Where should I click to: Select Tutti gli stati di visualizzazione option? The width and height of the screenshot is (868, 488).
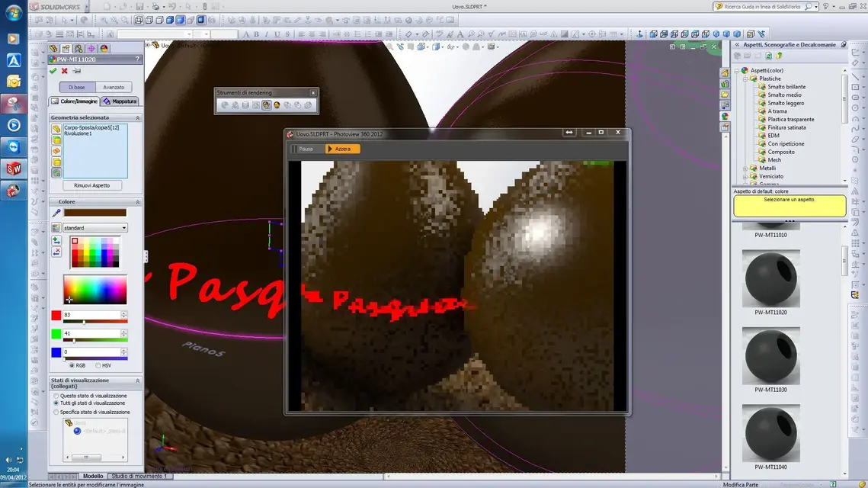(56, 403)
